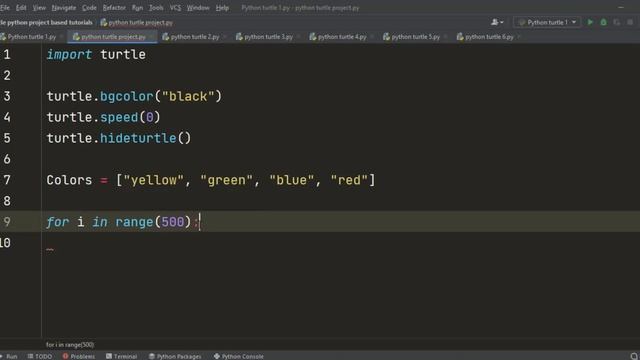Open the File menu
This screenshot has height=360, width=640.
[x=5, y=8]
